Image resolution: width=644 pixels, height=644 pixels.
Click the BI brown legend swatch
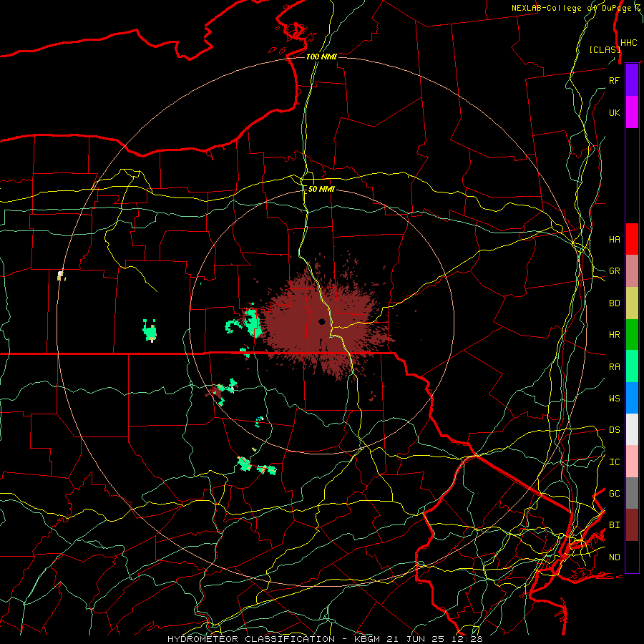pyautogui.click(x=632, y=525)
